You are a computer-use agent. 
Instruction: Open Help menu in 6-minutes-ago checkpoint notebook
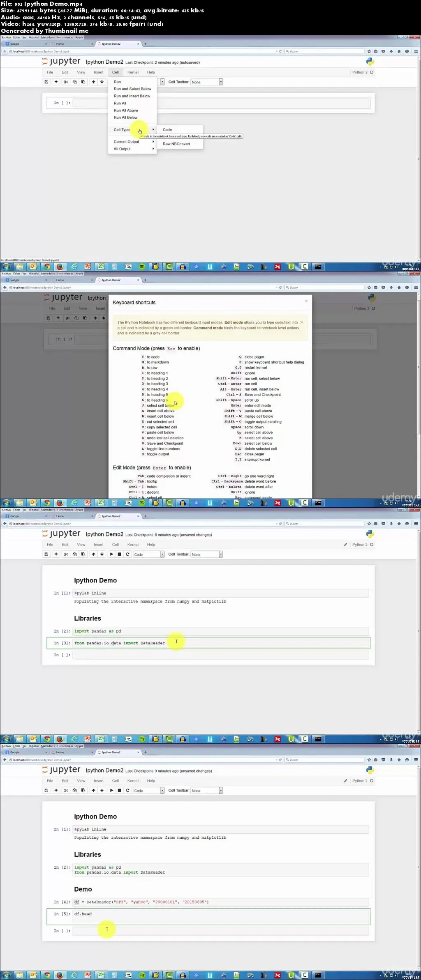tap(151, 545)
